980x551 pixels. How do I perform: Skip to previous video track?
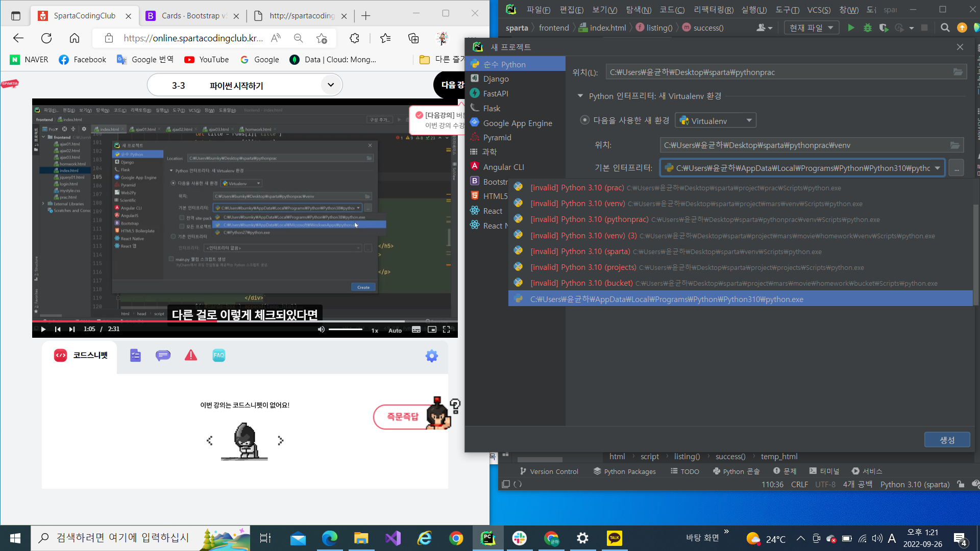tap(58, 329)
